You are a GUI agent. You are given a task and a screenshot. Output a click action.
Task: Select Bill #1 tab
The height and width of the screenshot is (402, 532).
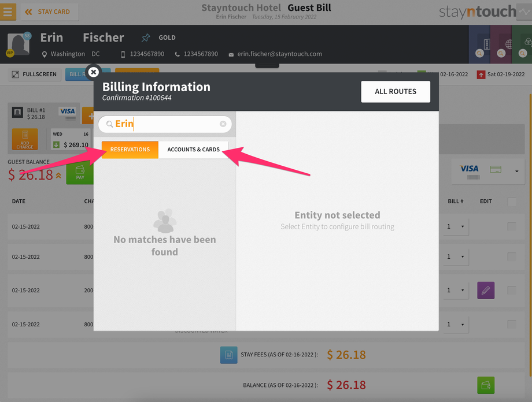coord(44,114)
